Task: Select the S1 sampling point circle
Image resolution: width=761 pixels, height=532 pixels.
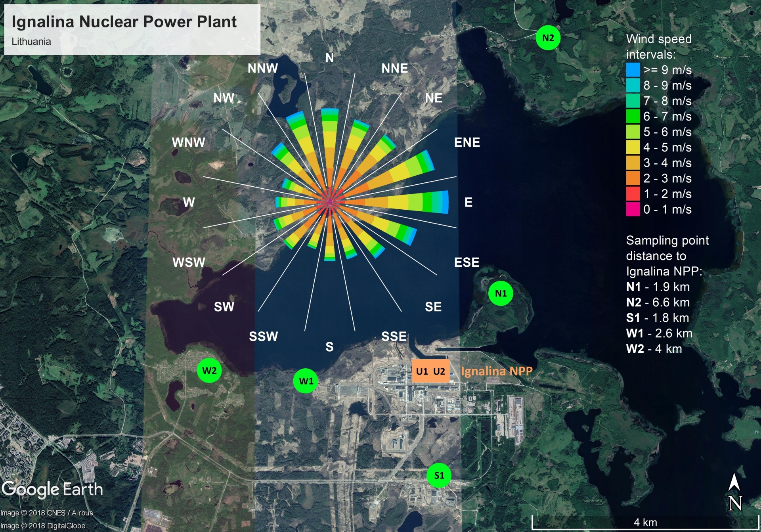Action: click(439, 475)
